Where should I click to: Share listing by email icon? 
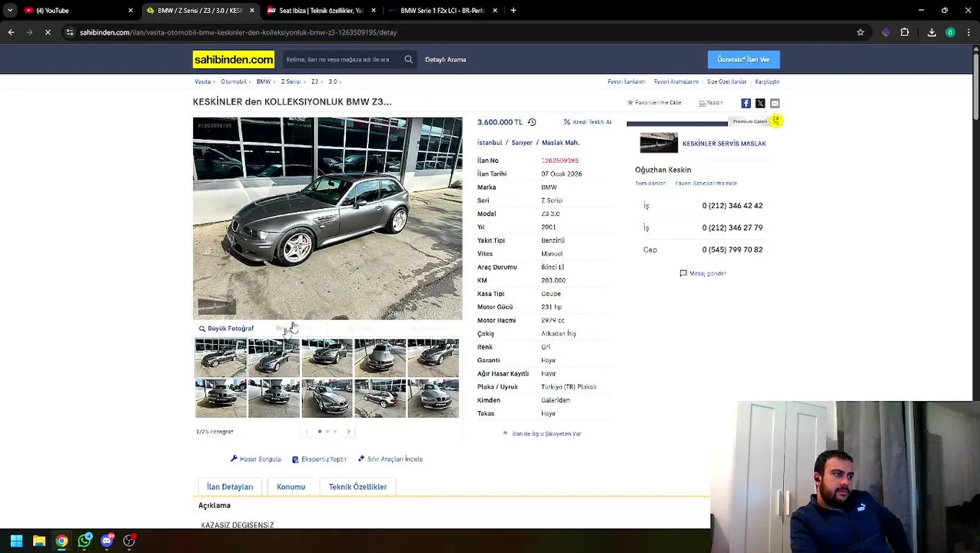tap(775, 103)
